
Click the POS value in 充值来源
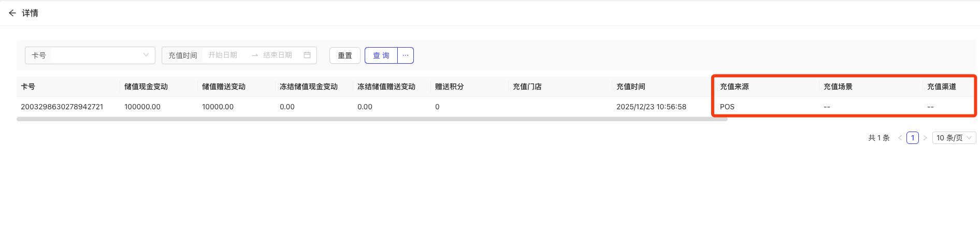727,107
